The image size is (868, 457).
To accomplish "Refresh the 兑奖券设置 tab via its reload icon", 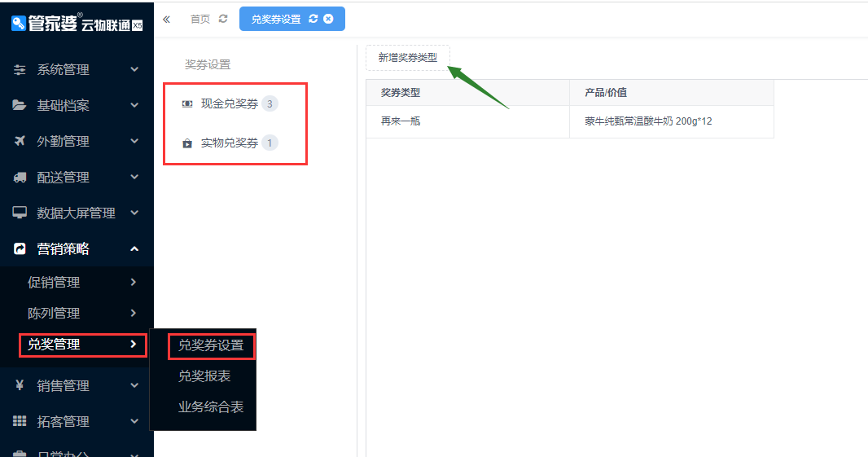I will (x=312, y=19).
